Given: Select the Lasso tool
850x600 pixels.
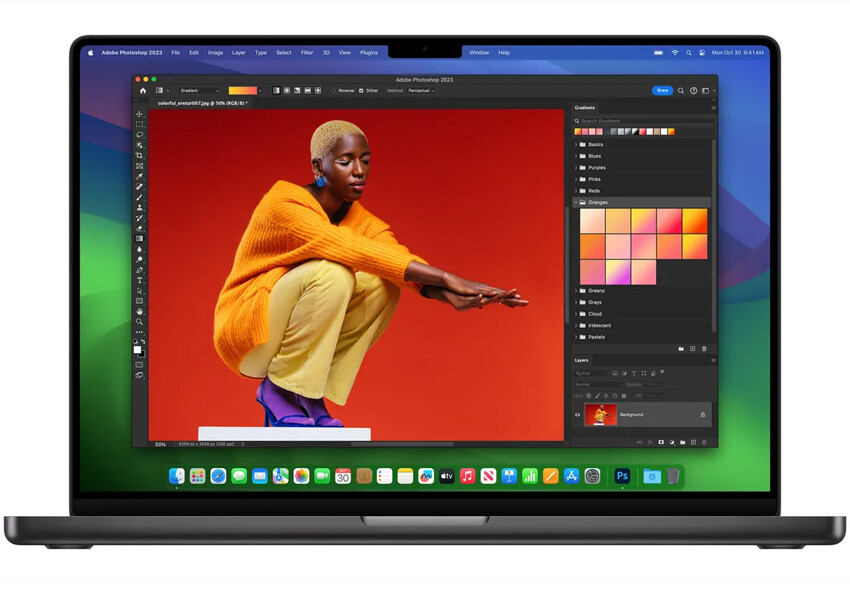Looking at the screenshot, I should coord(140,135).
